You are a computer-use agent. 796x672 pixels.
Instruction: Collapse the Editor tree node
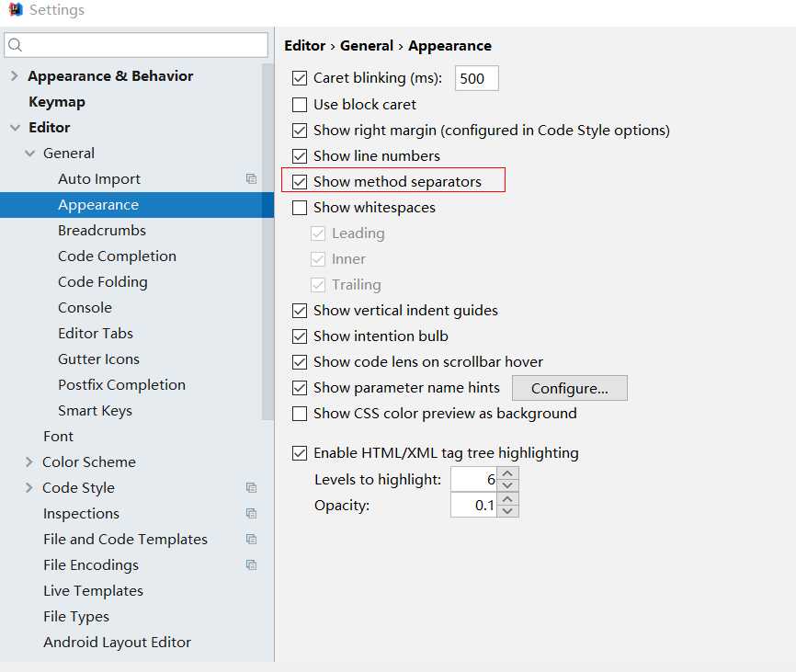[x=16, y=128]
